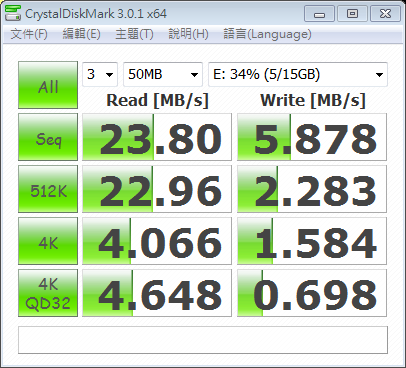This screenshot has width=406, height=368.
Task: Open the 語言(Language) menu
Action: click(267, 34)
